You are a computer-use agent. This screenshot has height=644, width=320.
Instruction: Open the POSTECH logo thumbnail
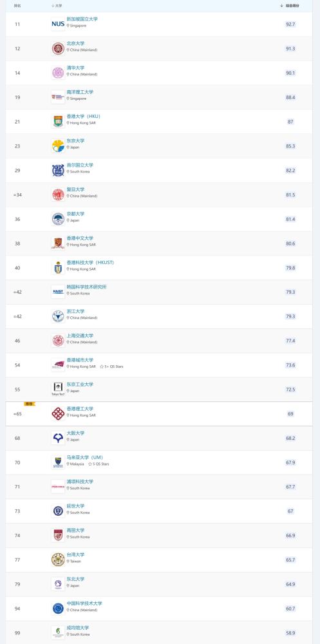pos(58,487)
